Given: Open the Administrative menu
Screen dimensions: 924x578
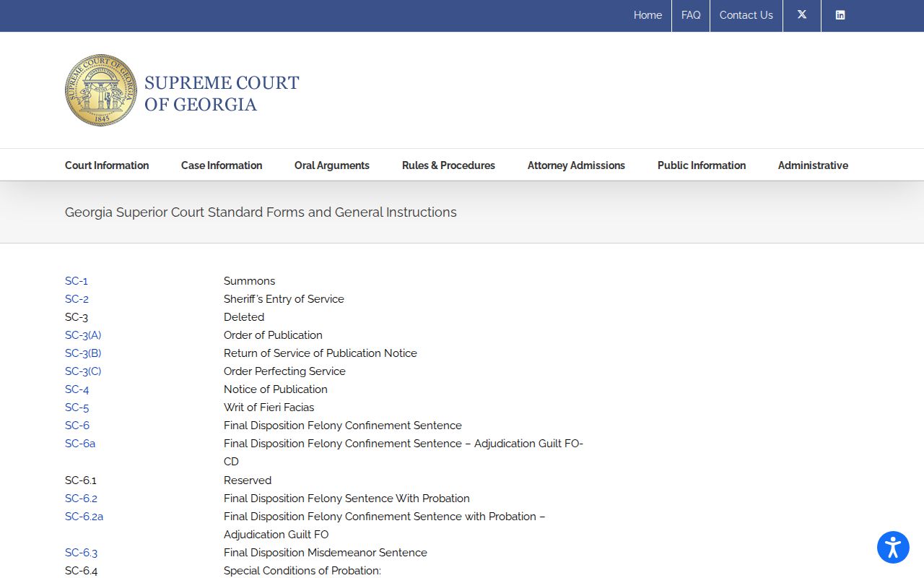Looking at the screenshot, I should pos(813,165).
